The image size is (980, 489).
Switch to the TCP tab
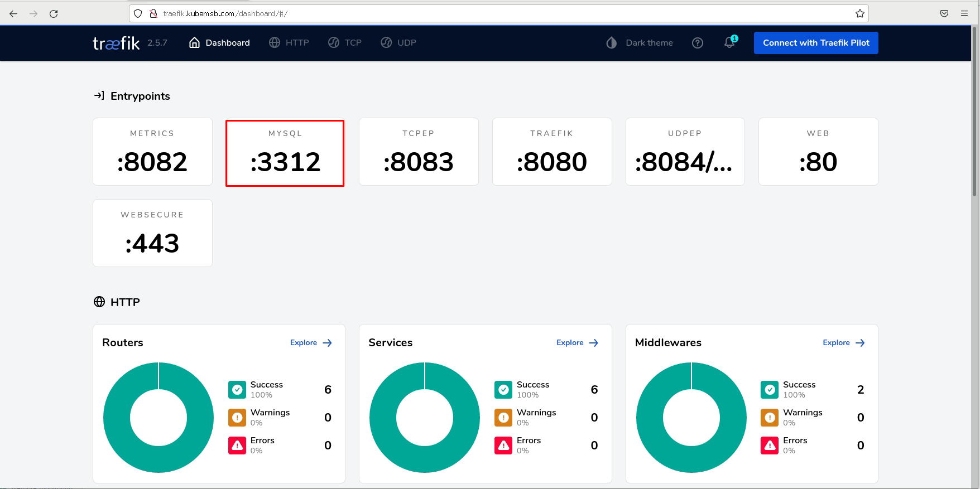tap(345, 43)
